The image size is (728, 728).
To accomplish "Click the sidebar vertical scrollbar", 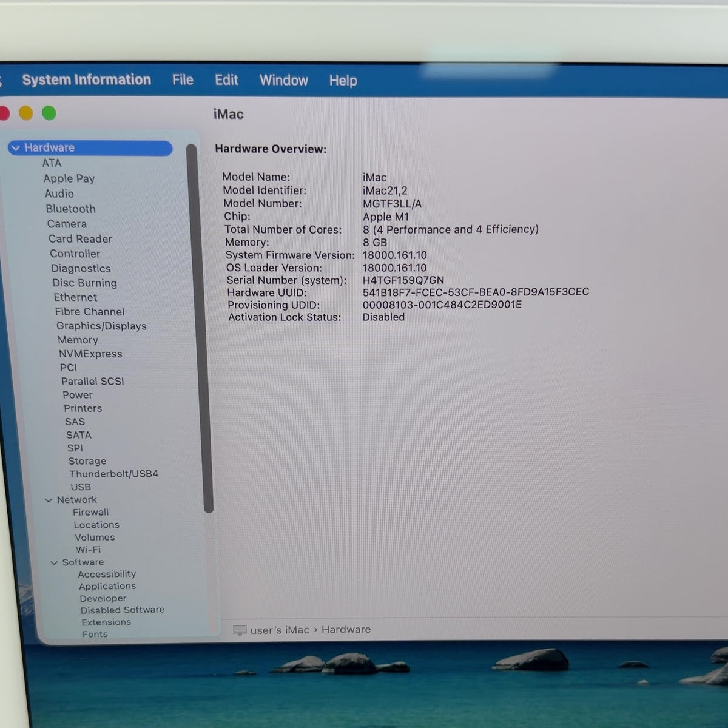I will [200, 328].
